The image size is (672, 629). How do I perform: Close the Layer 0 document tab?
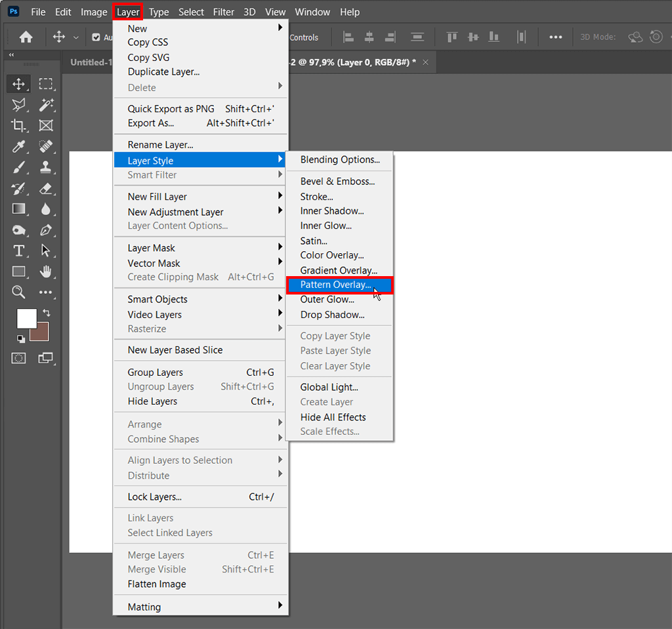(x=425, y=62)
